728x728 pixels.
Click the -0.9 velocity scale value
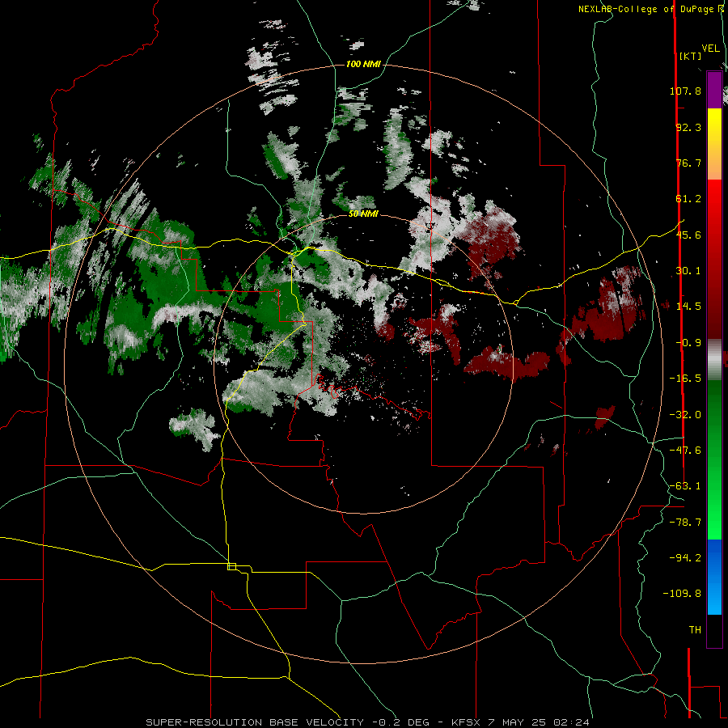688,343
